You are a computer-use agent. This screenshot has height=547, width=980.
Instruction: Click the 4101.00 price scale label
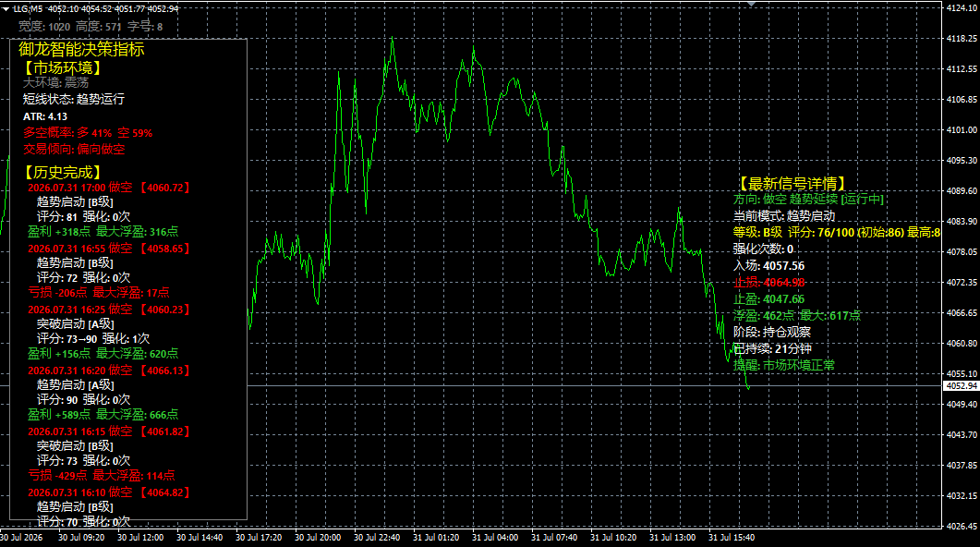point(962,130)
